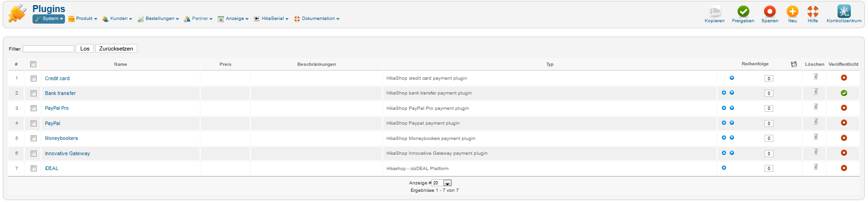Click the Filter text field
868x202 pixels.
(48, 49)
